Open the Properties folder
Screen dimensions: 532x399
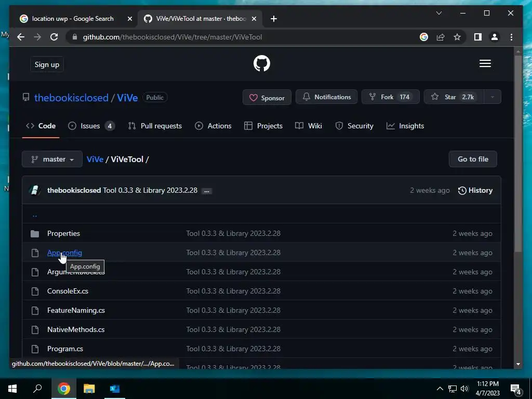pos(63,233)
